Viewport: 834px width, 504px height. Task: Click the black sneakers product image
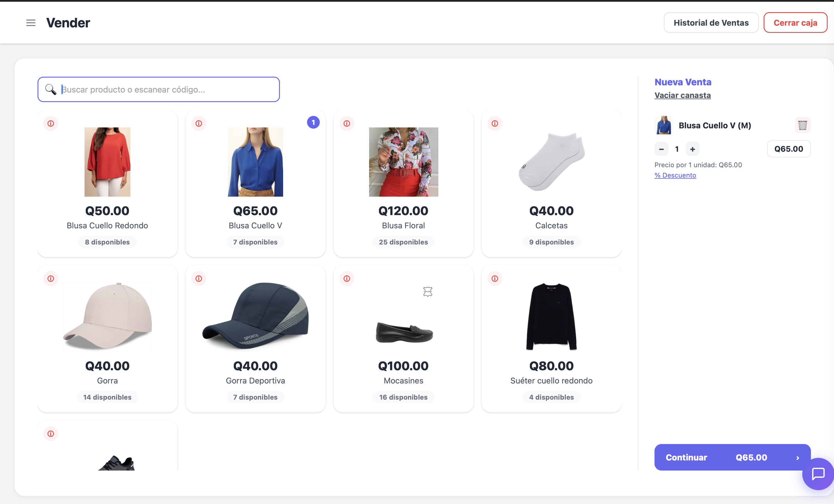[116, 463]
